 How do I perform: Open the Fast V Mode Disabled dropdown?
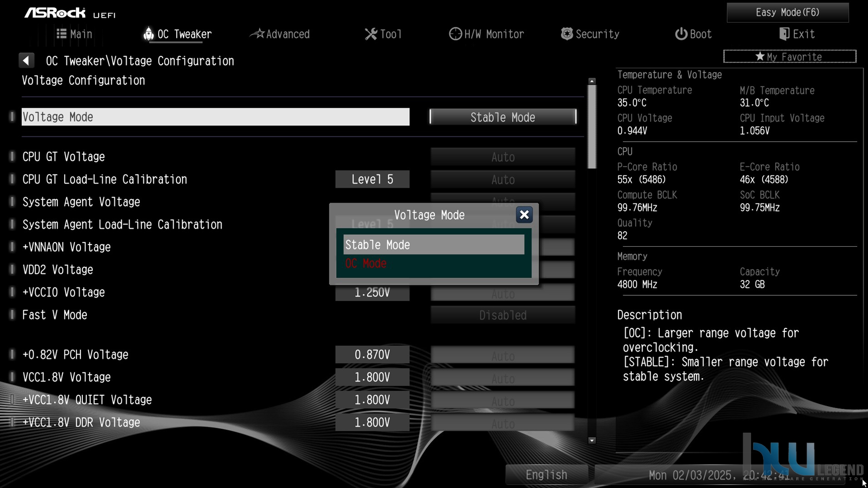[x=503, y=315]
